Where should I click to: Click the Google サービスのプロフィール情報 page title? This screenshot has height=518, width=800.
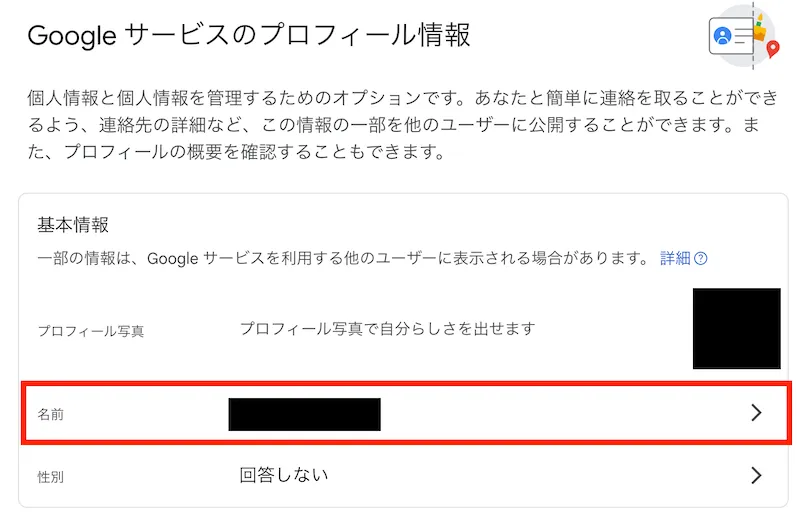[249, 36]
